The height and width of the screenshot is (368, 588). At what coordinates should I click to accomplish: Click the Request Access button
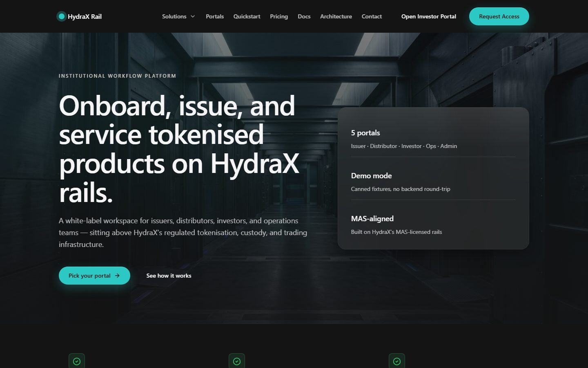[x=499, y=16]
